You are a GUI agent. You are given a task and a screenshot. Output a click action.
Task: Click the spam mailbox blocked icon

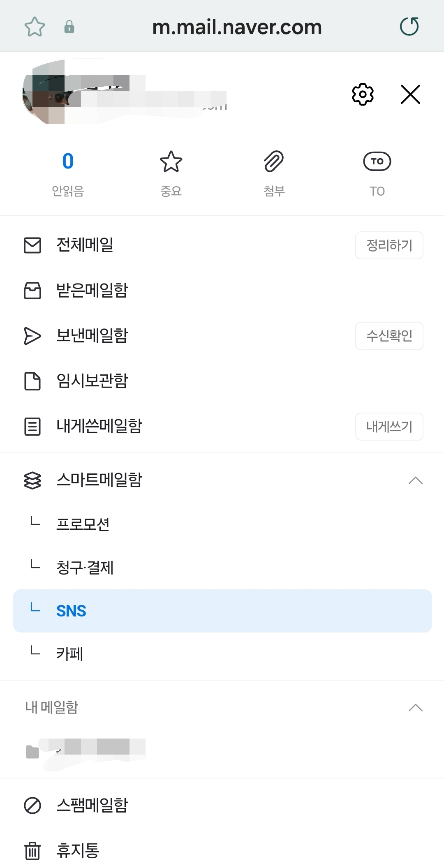coord(32,805)
